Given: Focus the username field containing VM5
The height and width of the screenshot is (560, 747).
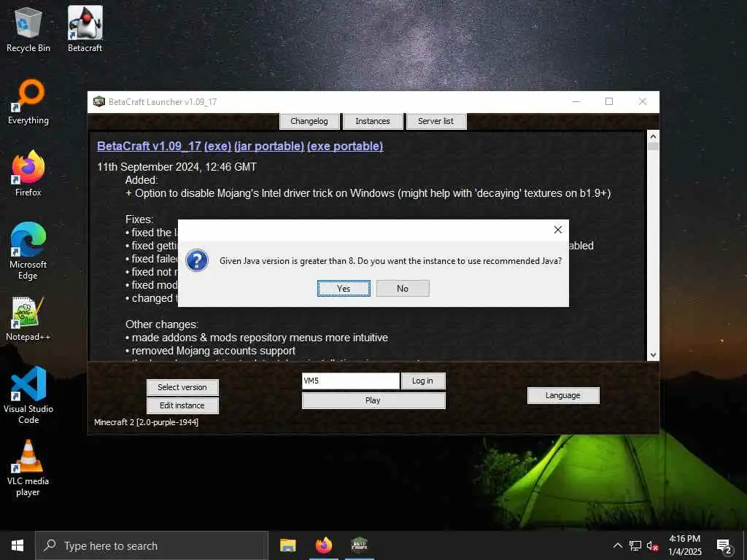Looking at the screenshot, I should (x=351, y=381).
